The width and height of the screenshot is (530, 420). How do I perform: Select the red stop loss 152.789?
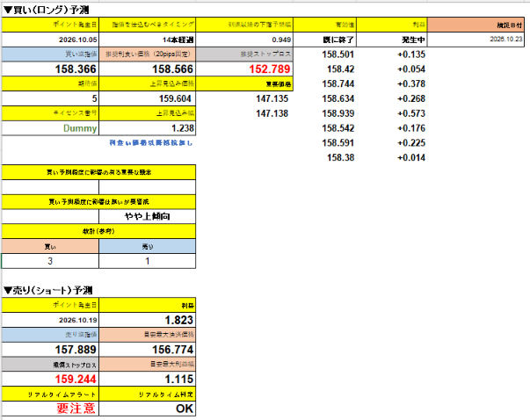click(x=244, y=69)
